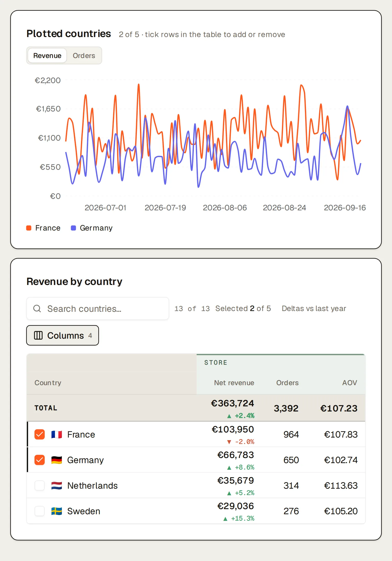Click the France legend label

click(48, 228)
